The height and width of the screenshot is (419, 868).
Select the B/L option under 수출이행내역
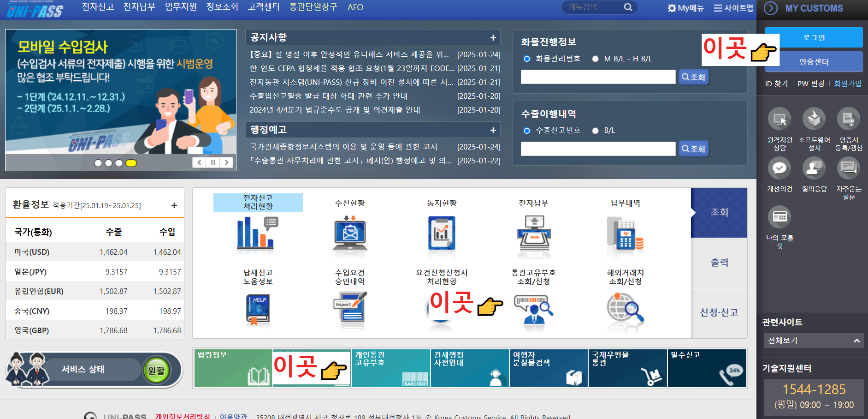(595, 131)
